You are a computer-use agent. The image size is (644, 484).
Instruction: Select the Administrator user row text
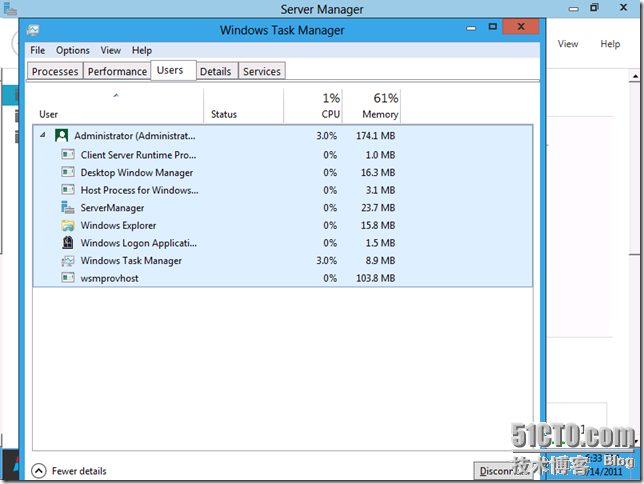(x=135, y=136)
